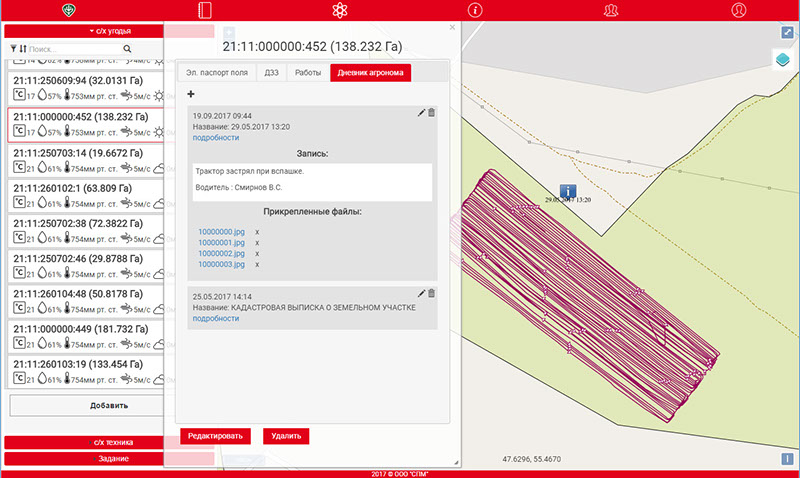
Task: Open the notebook icon in the top bar
Action: click(206, 11)
